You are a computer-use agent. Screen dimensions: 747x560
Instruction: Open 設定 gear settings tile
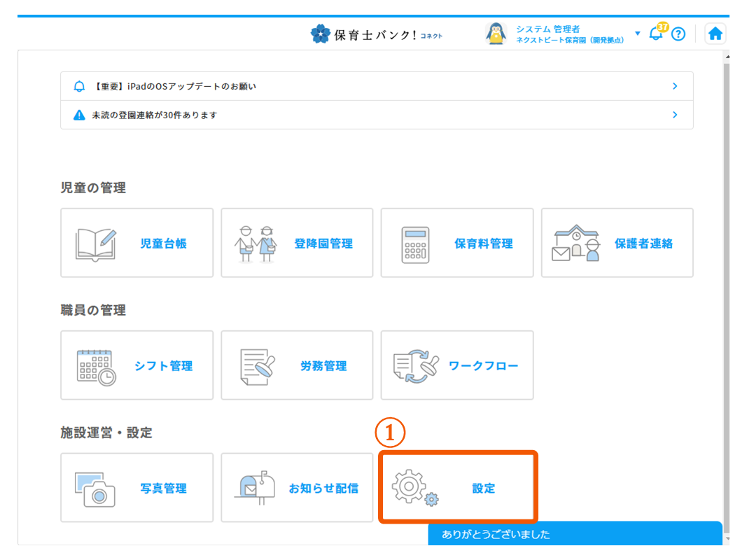[x=458, y=488]
